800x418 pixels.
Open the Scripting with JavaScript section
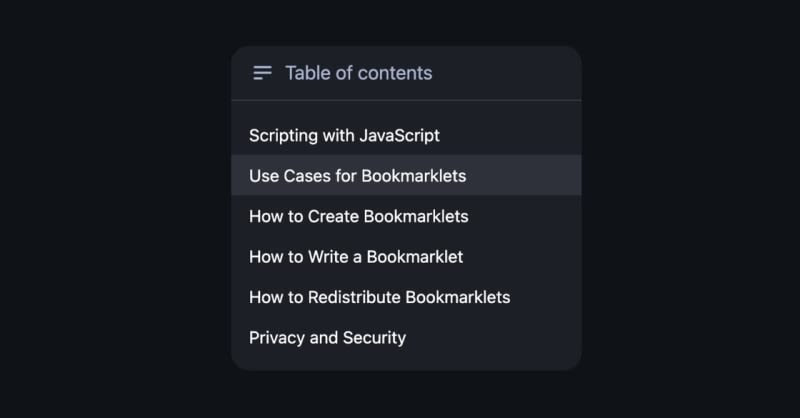pyautogui.click(x=344, y=135)
